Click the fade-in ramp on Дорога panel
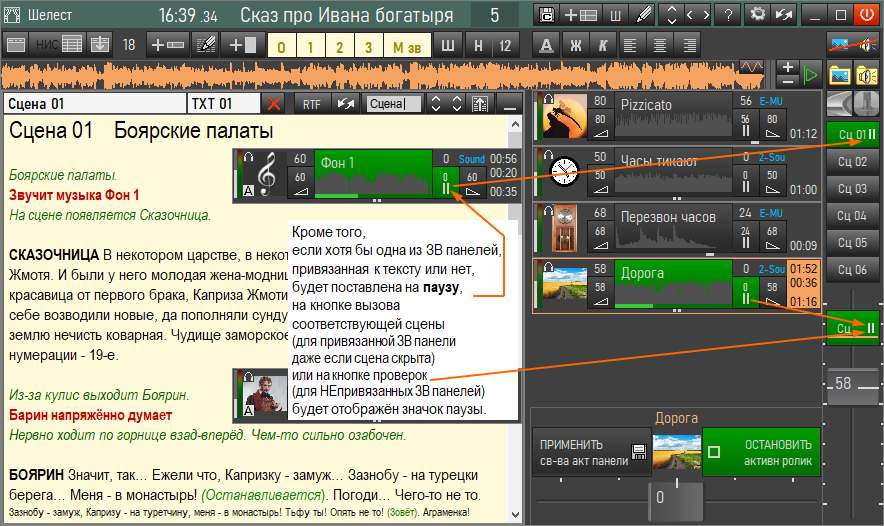Image resolution: width=884 pixels, height=526 pixels. (x=600, y=302)
